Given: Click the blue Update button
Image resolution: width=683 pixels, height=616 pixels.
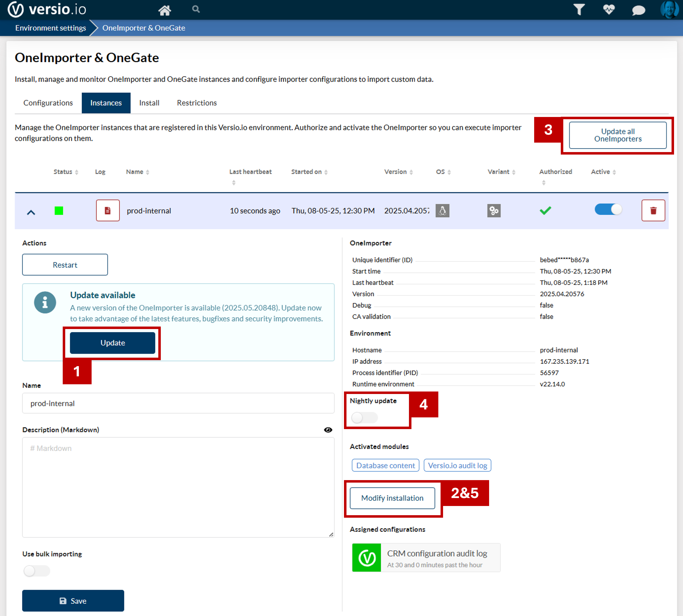Looking at the screenshot, I should pyautogui.click(x=113, y=343).
